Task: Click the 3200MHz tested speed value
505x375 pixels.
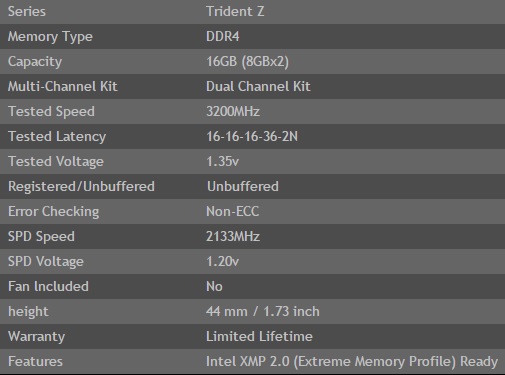Action: click(233, 112)
